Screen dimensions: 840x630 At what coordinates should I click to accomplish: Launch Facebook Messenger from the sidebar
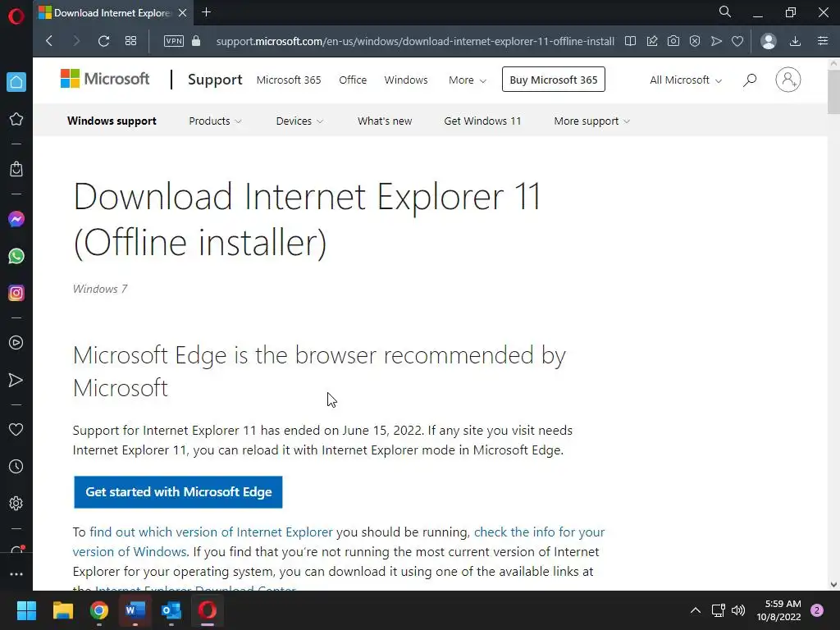point(16,219)
